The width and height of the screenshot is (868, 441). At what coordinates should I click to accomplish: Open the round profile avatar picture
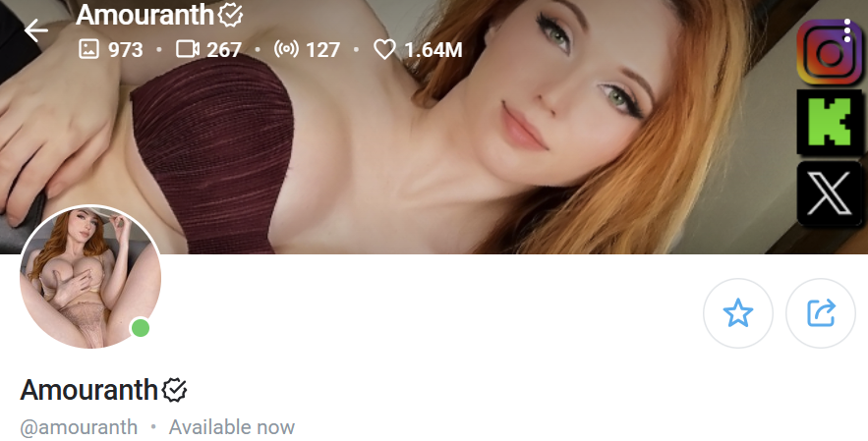click(90, 277)
